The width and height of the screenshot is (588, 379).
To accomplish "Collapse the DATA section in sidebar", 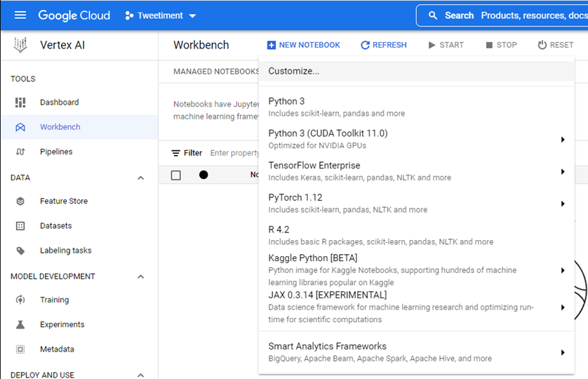I will (140, 178).
